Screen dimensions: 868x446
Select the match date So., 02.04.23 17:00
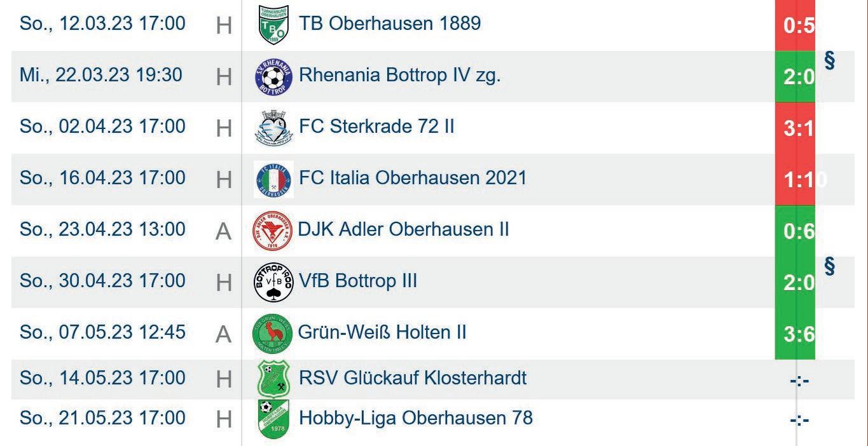pos(102,126)
